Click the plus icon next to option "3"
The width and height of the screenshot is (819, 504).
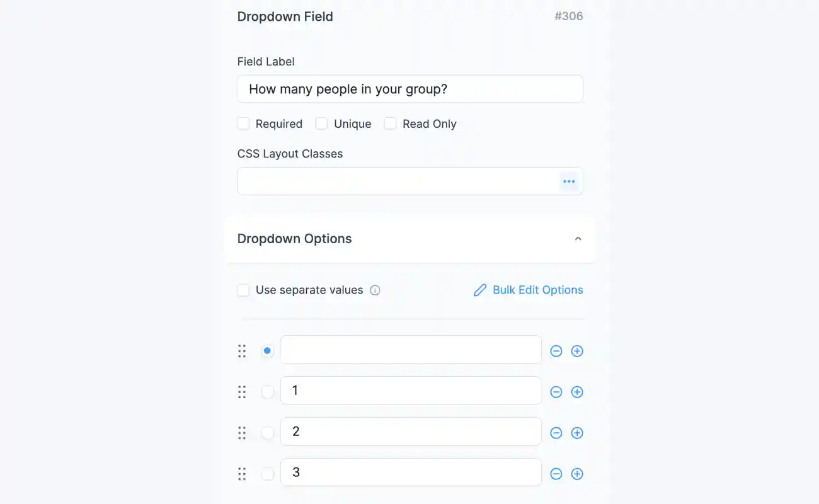coord(577,473)
